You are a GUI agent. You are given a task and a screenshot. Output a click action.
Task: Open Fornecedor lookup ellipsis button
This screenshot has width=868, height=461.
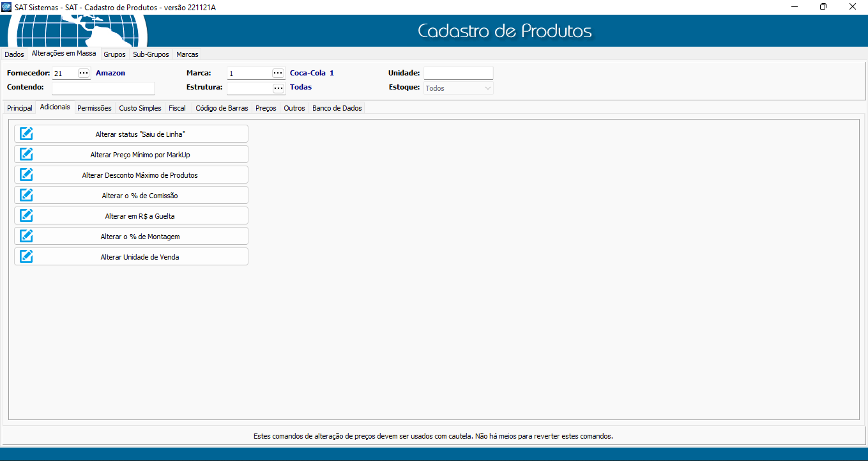[x=84, y=74]
